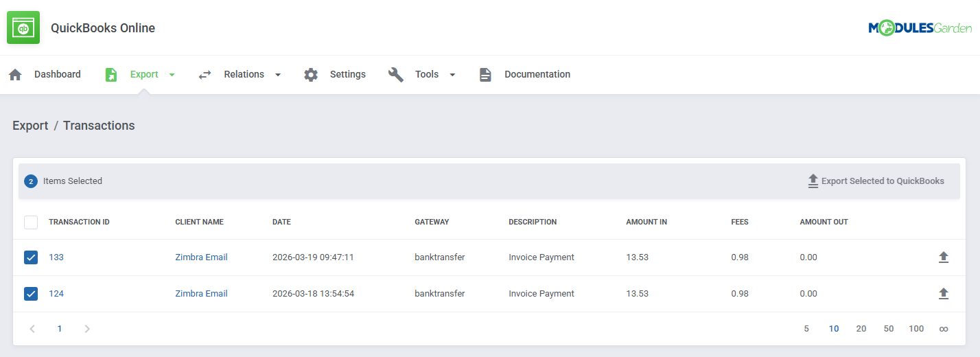
Task: Click the Transactions breadcrumb text
Action: point(99,126)
